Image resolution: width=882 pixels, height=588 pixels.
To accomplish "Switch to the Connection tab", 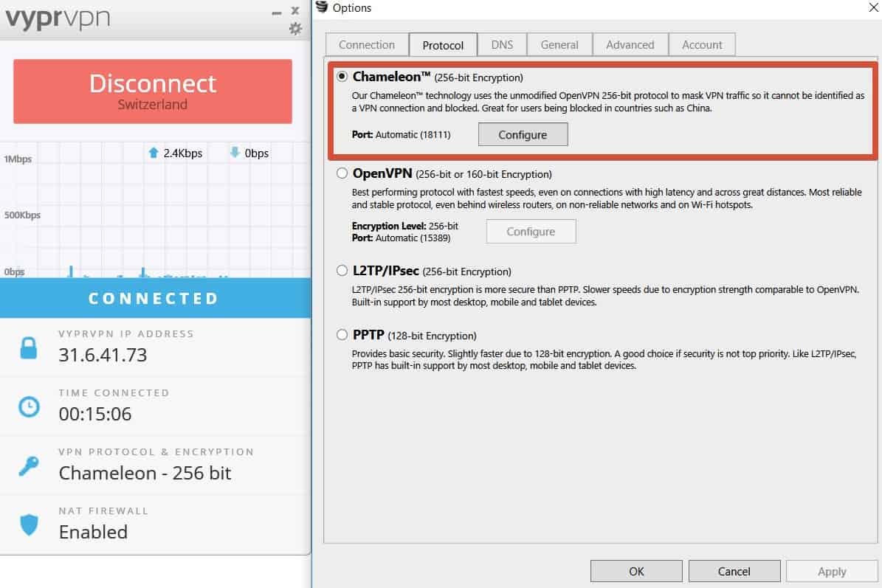I will 367,44.
